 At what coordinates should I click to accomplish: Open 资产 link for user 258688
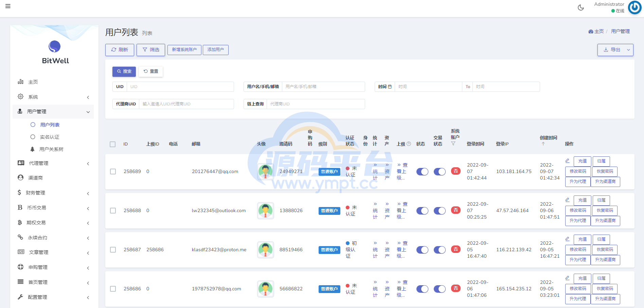387,210
